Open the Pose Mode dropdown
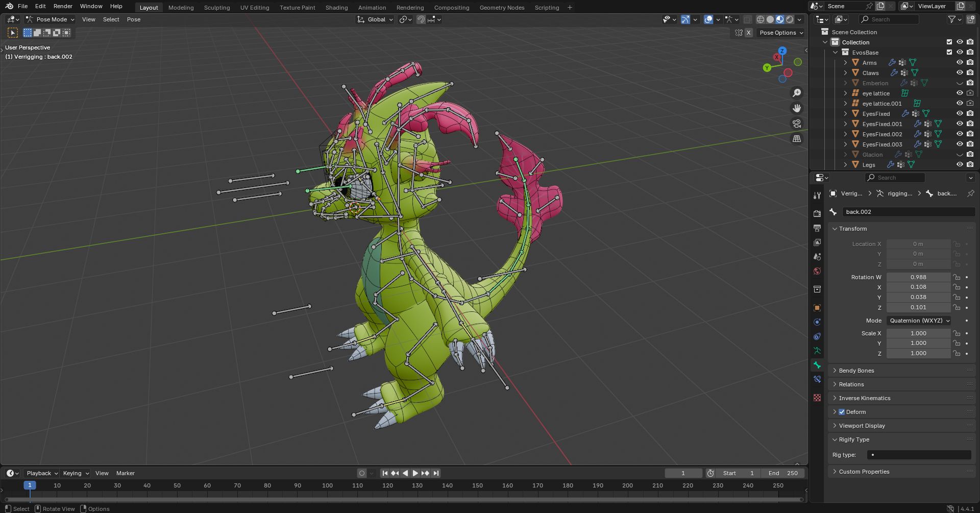980x513 pixels. point(50,19)
